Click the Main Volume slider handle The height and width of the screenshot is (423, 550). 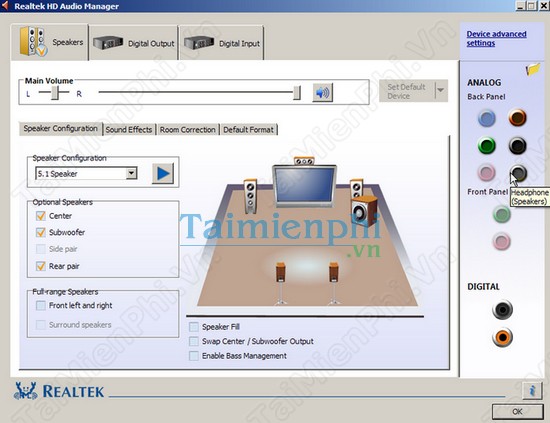coord(297,93)
